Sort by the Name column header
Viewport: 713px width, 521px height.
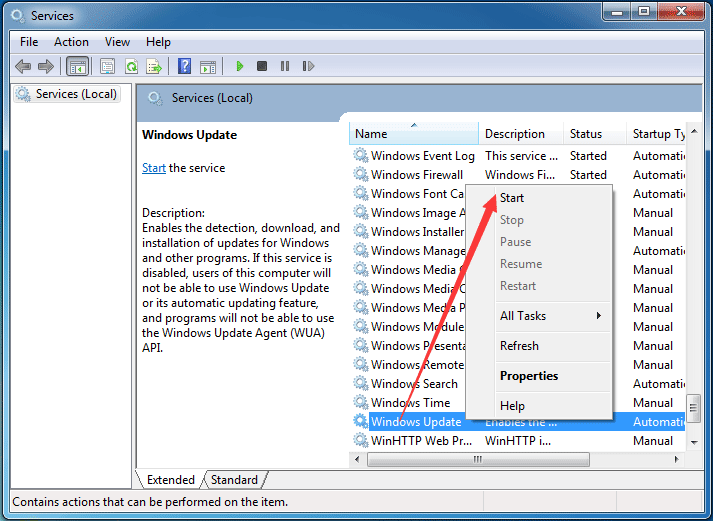click(414, 134)
